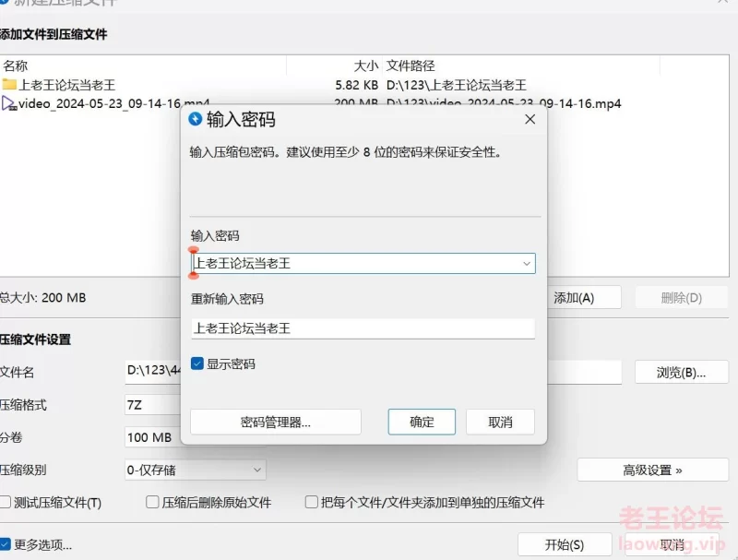
Task: Click the path D:\123\上老王论坛当老王
Action: [456, 85]
